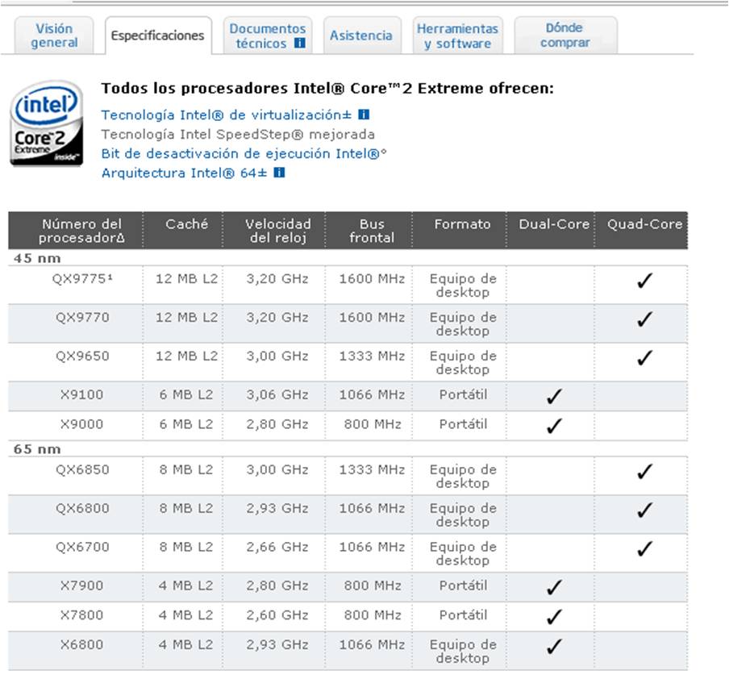
Task: Open the Documentos técnicos tab
Action: click(x=268, y=35)
